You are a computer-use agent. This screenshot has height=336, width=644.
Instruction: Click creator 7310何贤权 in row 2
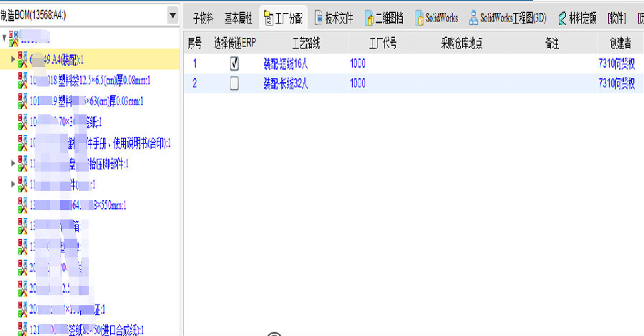[617, 84]
